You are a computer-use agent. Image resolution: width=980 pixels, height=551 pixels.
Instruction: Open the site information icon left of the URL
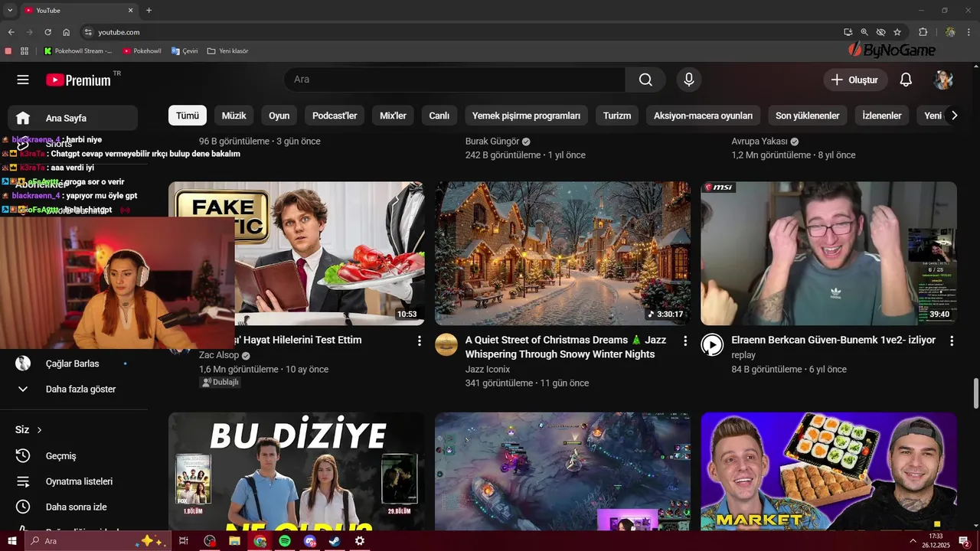pos(88,32)
